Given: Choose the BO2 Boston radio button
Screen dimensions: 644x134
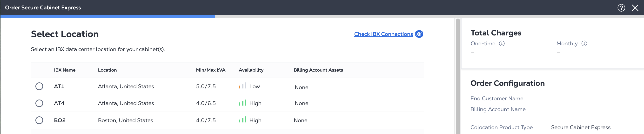Looking at the screenshot, I should (39, 120).
